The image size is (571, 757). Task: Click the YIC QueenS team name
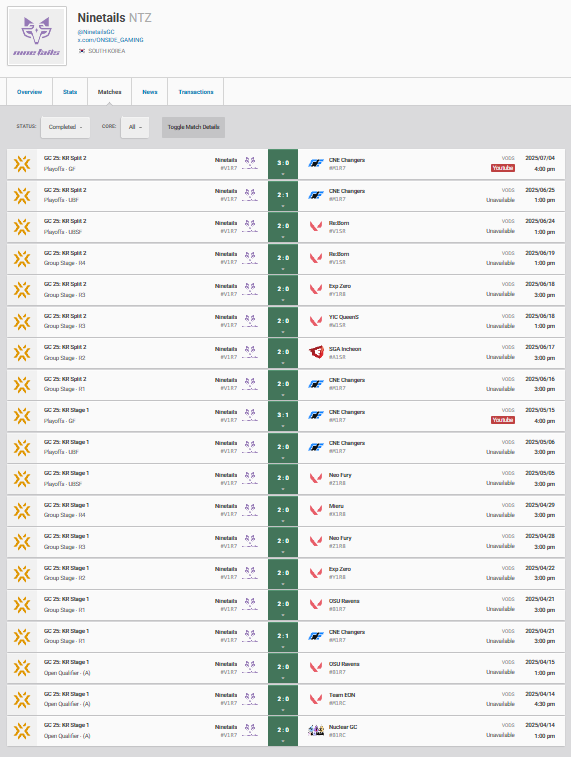(x=344, y=317)
